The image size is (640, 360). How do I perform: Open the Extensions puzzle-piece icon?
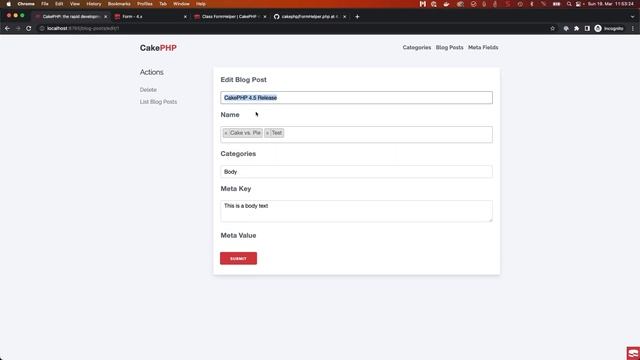click(576, 29)
